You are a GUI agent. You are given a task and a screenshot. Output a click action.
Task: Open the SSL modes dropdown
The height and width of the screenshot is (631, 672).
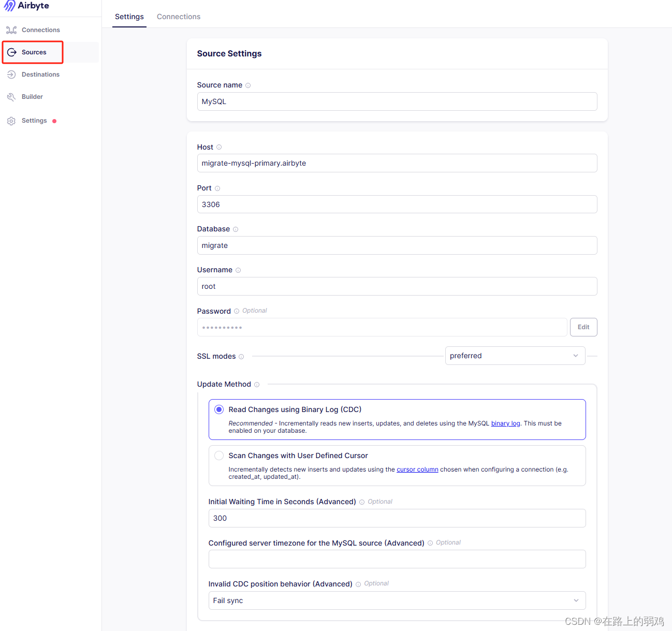pos(515,356)
